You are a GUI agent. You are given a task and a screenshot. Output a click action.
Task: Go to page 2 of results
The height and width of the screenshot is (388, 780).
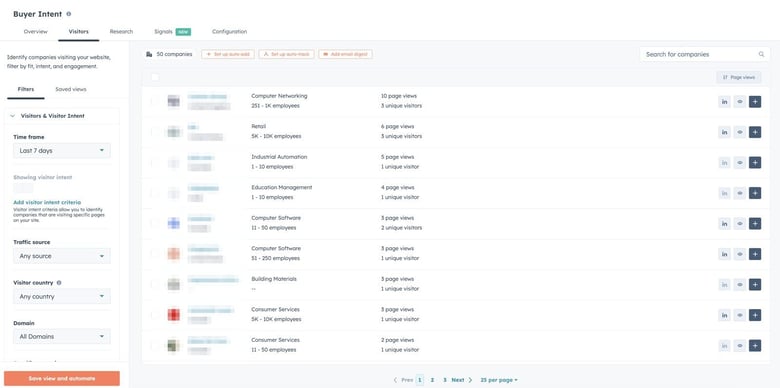432,380
